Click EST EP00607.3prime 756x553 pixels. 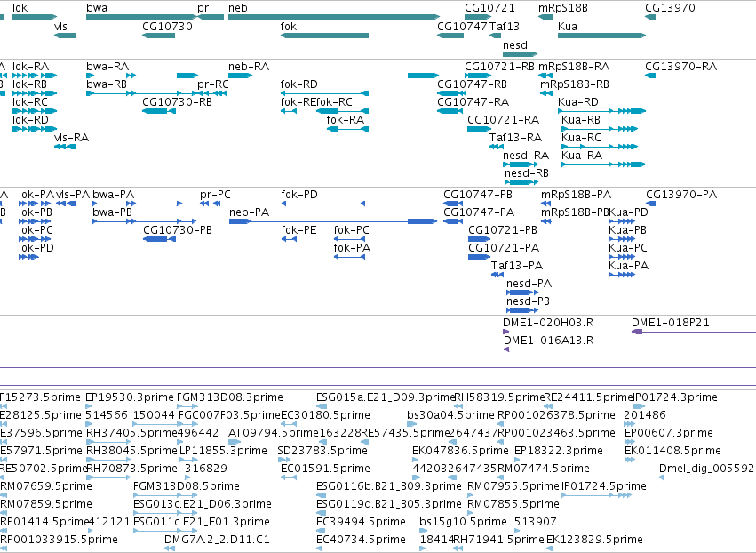point(669,433)
